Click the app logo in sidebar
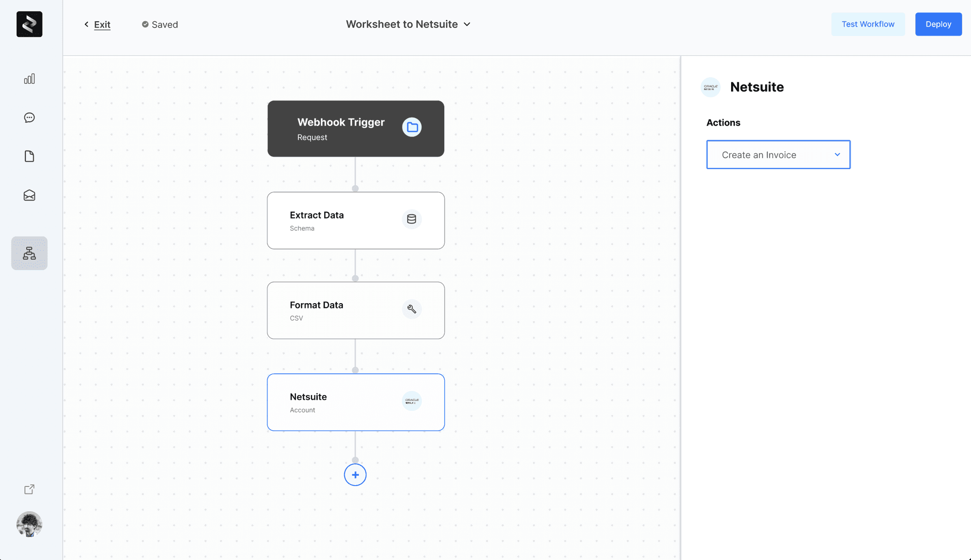 pyautogui.click(x=29, y=24)
